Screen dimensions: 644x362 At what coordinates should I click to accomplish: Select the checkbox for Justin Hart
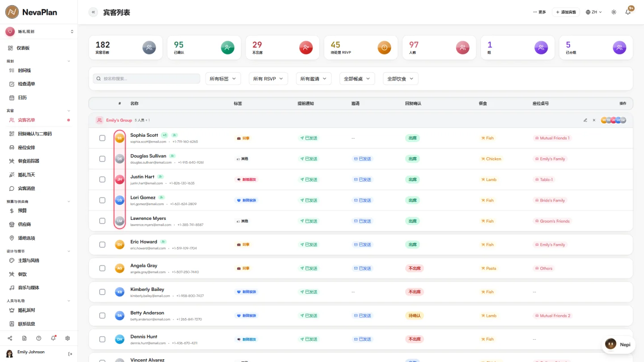[102, 179]
